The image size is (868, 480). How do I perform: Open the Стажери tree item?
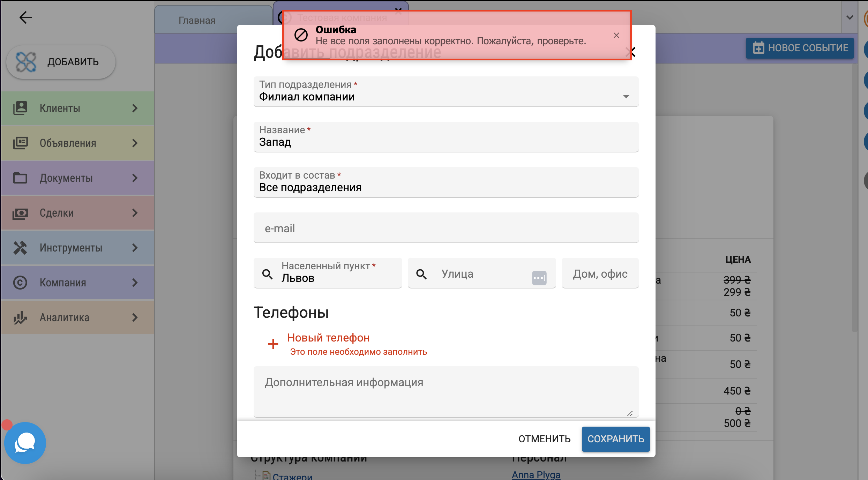point(292,476)
